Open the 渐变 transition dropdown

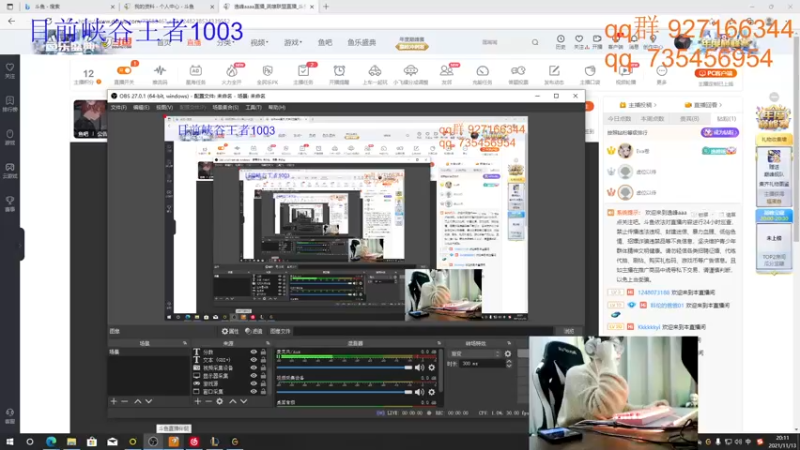click(x=474, y=354)
